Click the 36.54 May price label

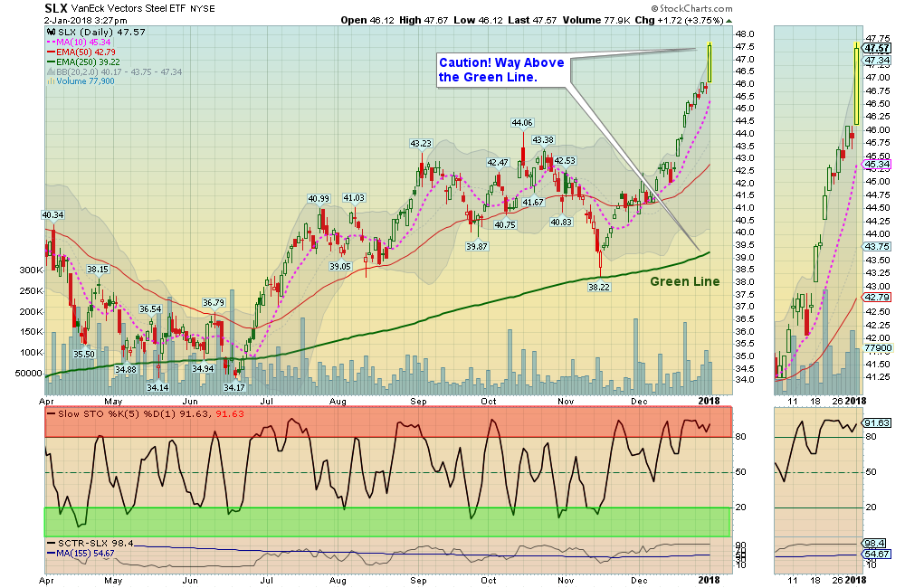(x=150, y=308)
